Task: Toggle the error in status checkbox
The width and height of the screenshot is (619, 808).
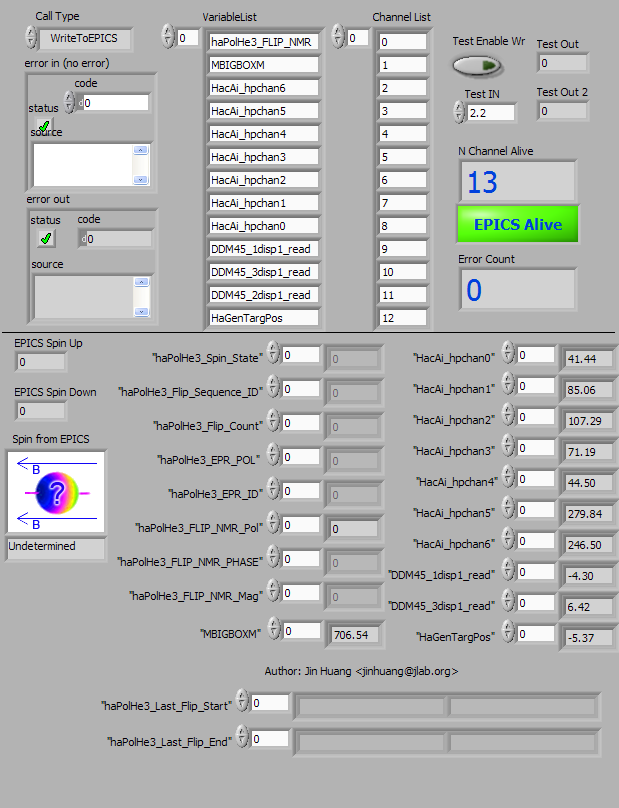Action: (44, 125)
